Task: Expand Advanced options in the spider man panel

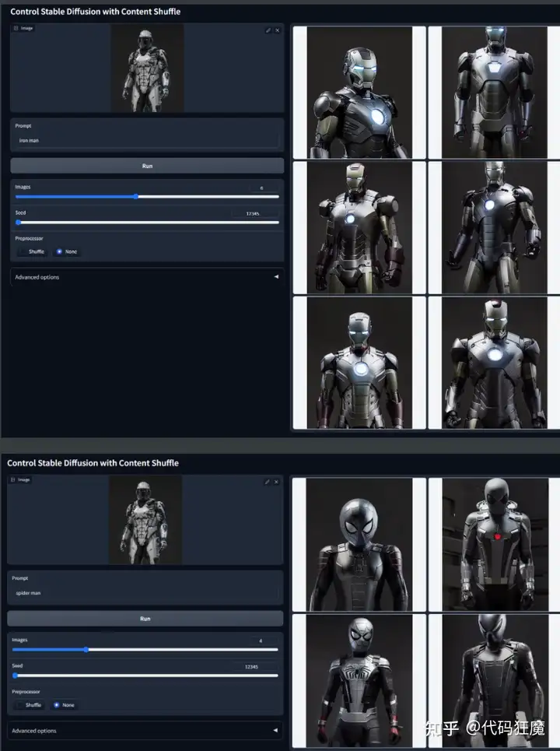Action: coord(145,731)
